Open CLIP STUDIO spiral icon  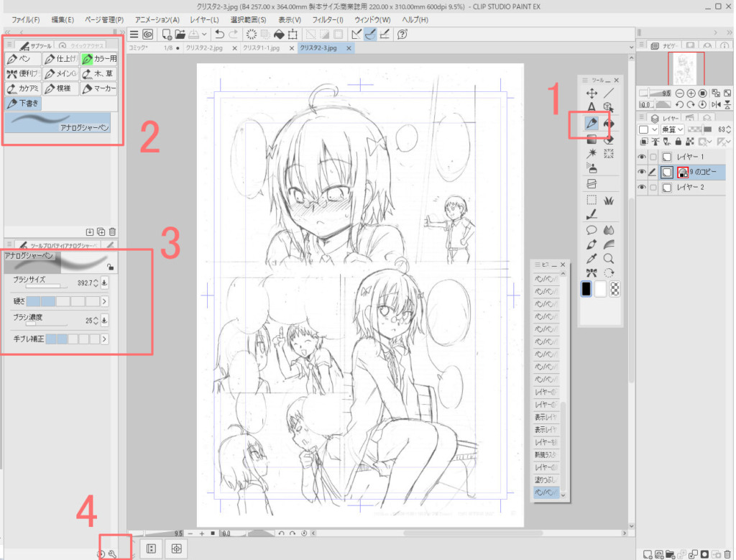click(x=148, y=35)
